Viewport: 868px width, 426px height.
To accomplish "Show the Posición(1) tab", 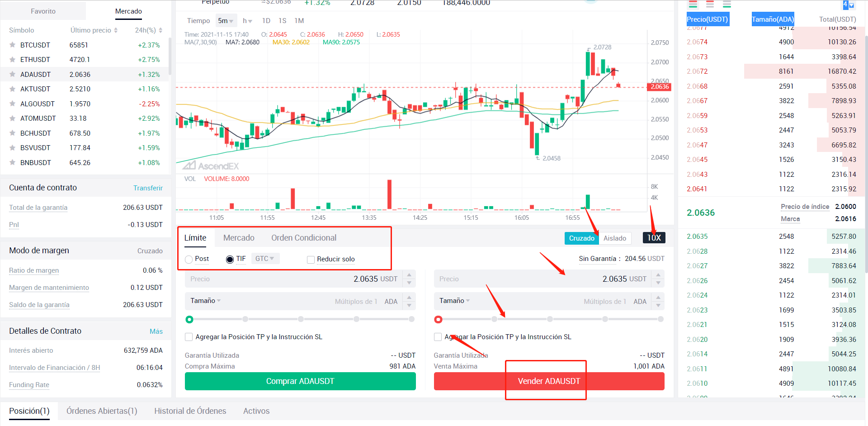I will pyautogui.click(x=29, y=411).
